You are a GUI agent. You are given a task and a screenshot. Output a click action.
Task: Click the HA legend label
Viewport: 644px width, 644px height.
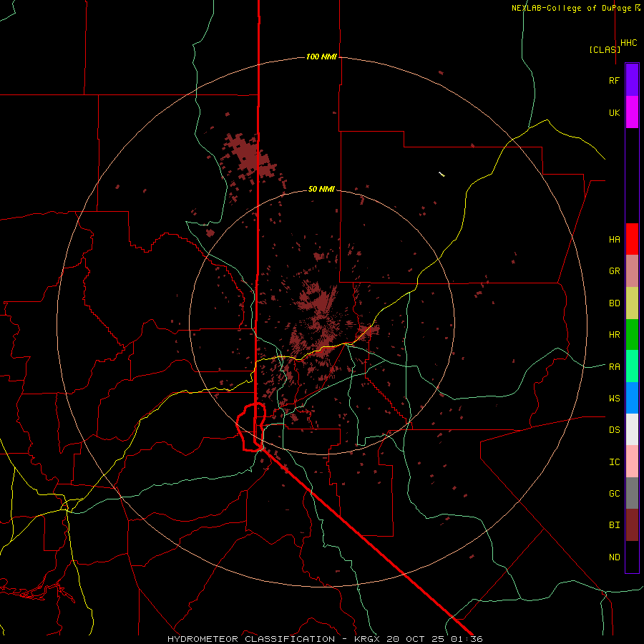pos(614,239)
